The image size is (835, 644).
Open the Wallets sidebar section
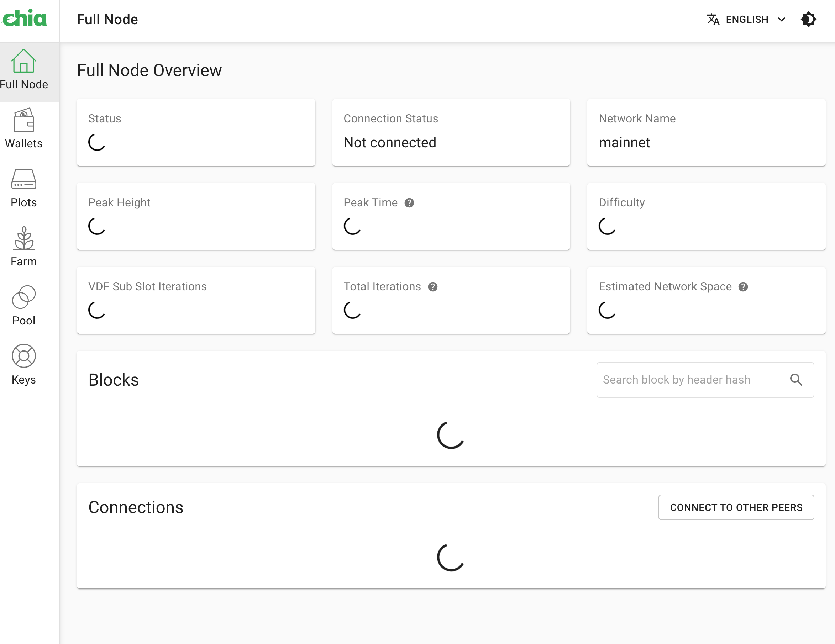click(24, 129)
